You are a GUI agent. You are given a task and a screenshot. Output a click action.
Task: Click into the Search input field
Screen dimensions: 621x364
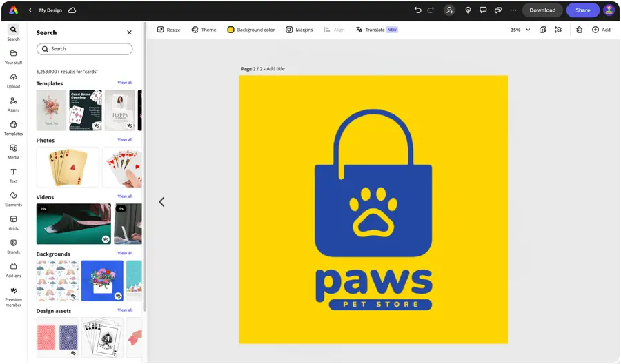tap(84, 49)
